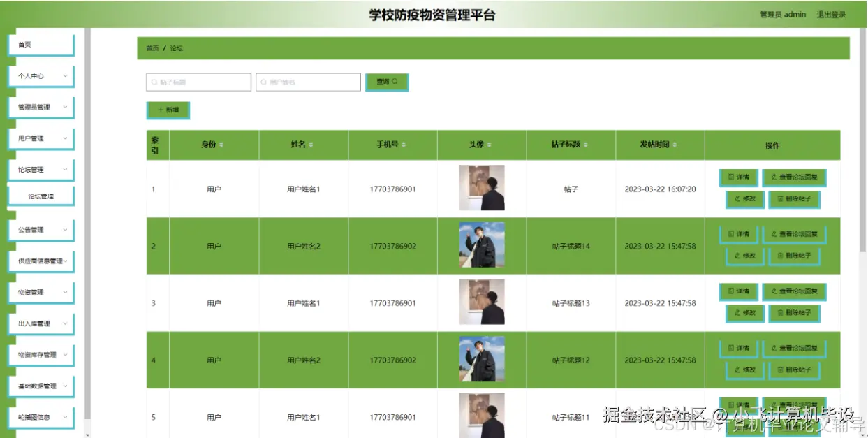Open the 论坛管理 submenu item
This screenshot has width=868, height=438.
tap(41, 196)
